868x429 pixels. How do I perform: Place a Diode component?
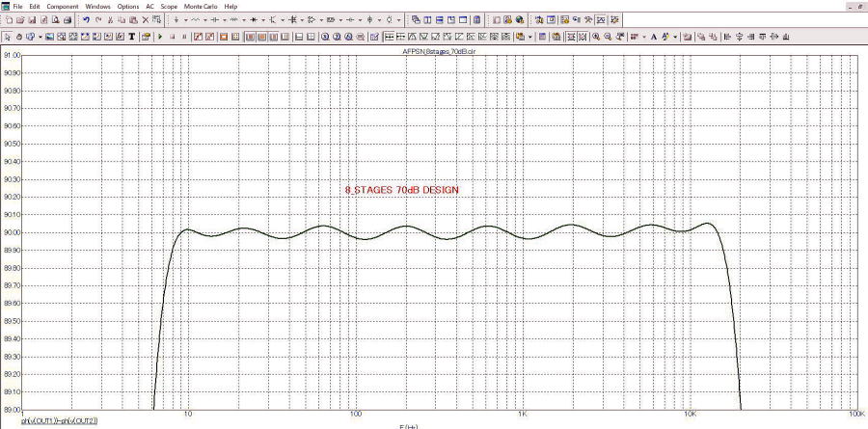(x=253, y=20)
